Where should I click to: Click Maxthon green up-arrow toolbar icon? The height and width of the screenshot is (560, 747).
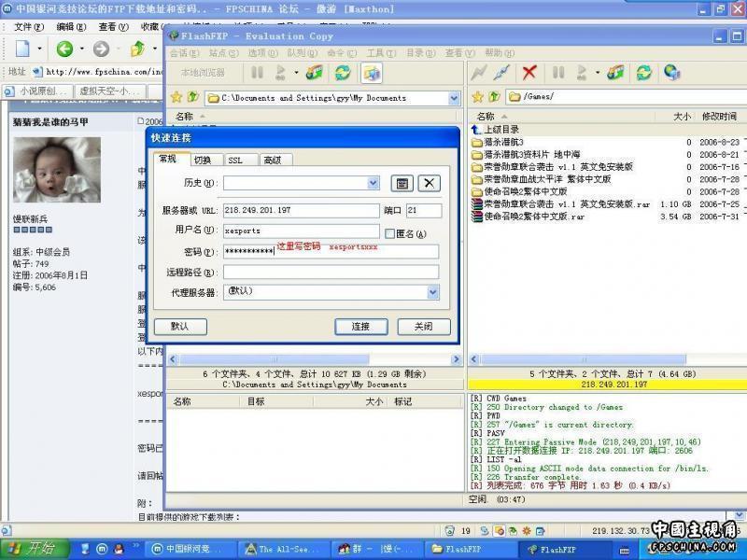click(137, 49)
